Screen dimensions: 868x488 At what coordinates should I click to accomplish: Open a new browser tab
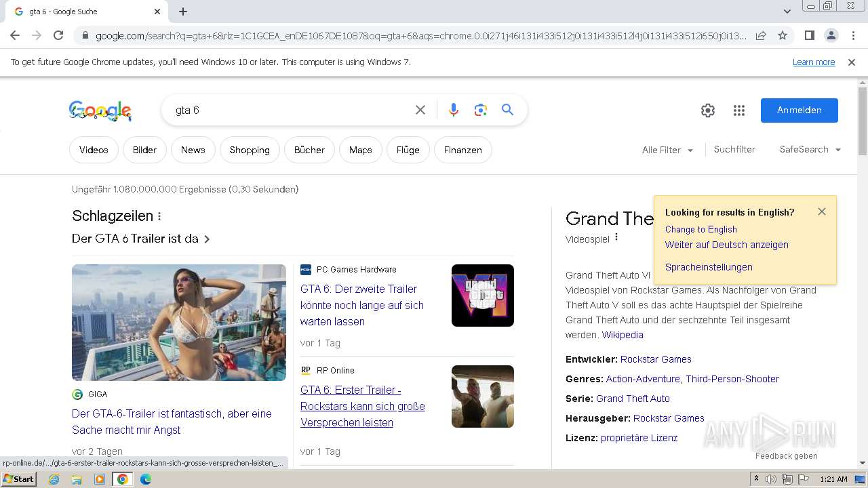(x=183, y=12)
